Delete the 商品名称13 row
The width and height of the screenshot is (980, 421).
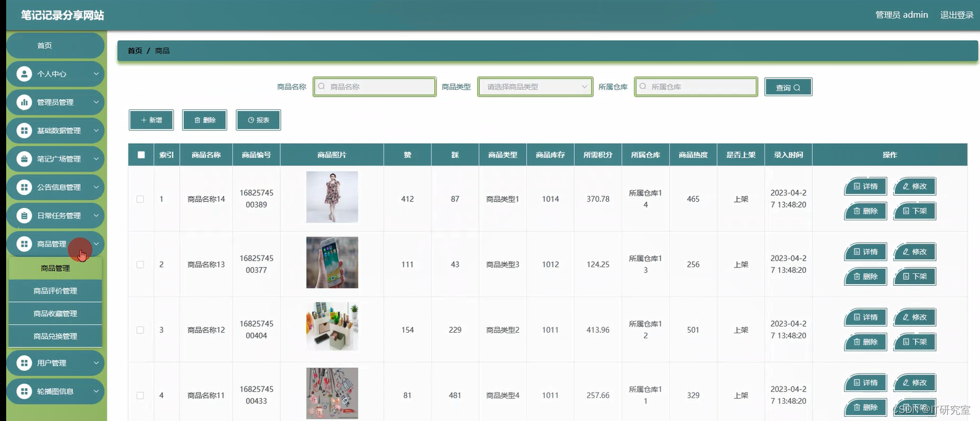[865, 277]
